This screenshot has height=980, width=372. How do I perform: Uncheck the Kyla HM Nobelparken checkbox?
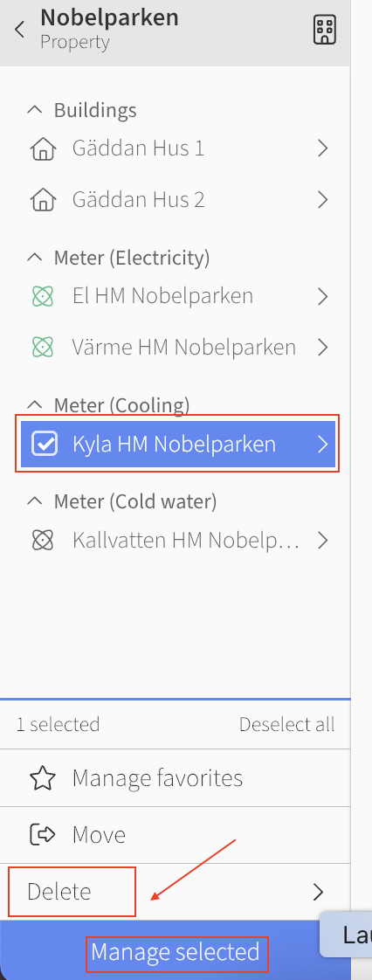[x=45, y=445]
